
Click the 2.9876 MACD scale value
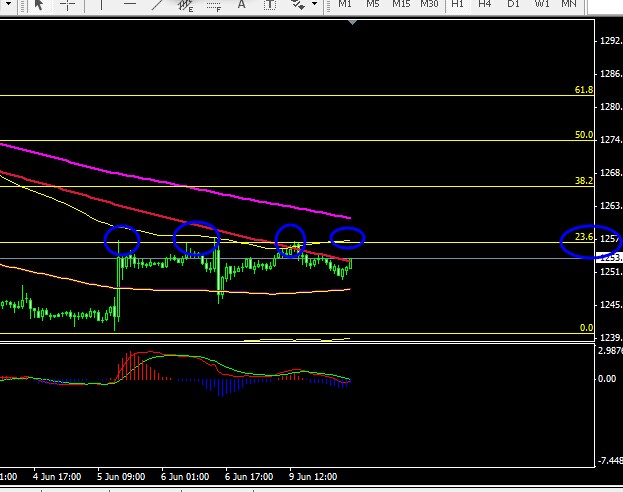(610, 351)
